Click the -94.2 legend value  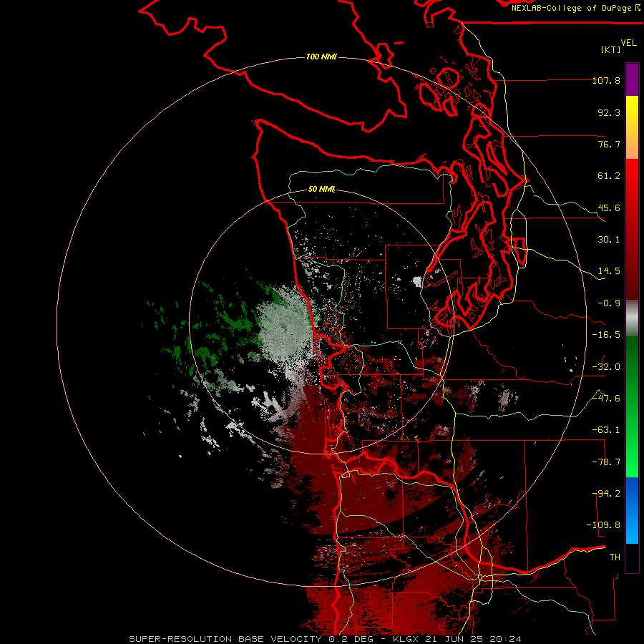point(606,494)
